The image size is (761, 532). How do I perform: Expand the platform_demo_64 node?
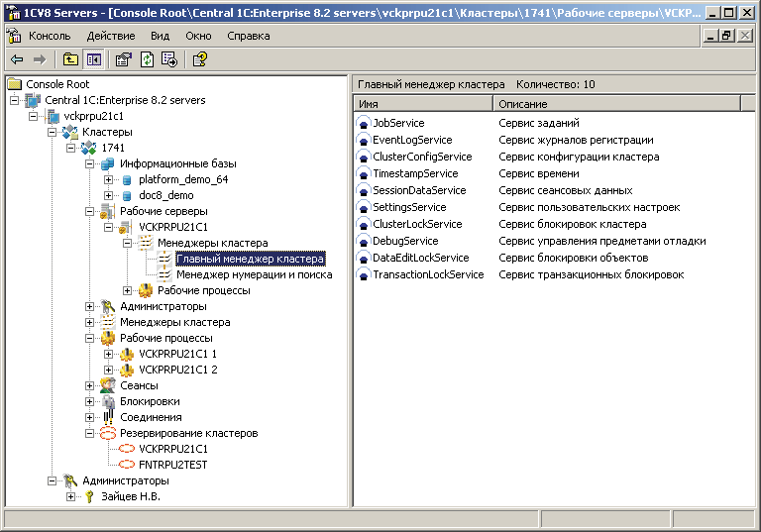point(109,179)
